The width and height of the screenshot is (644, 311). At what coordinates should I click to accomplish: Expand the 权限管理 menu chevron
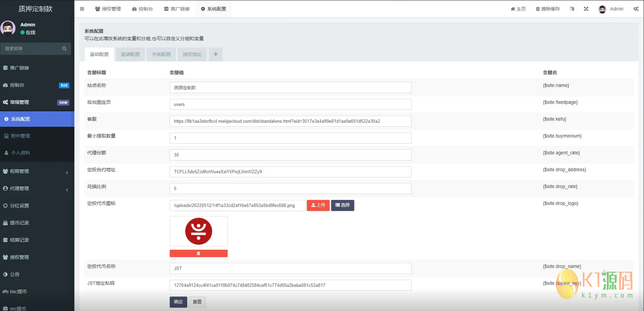[67, 172]
